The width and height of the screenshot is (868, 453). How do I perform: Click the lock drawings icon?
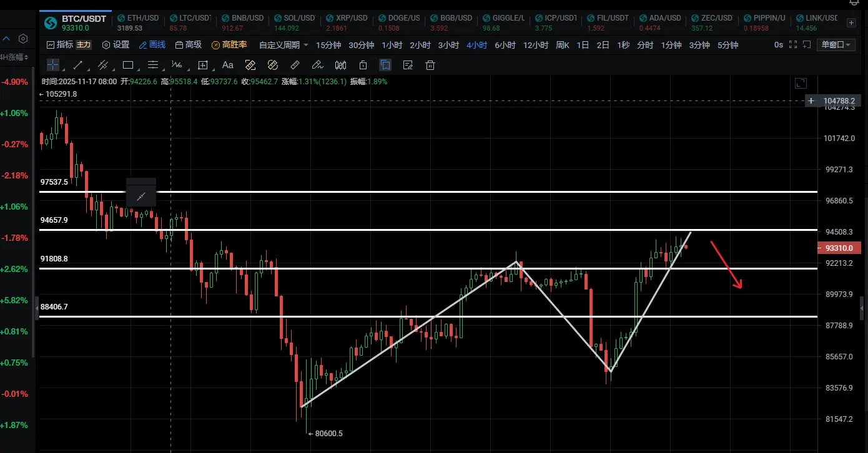(363, 65)
